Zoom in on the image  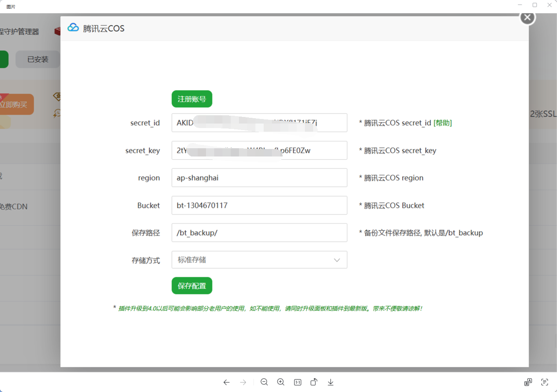click(281, 382)
